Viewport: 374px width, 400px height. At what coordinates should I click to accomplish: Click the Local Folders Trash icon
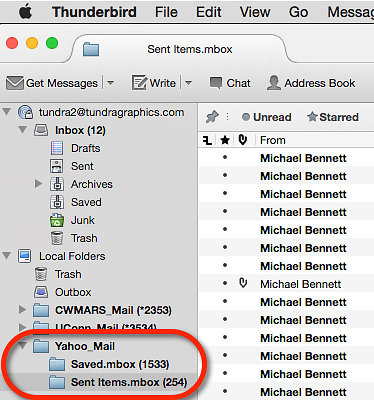[41, 274]
